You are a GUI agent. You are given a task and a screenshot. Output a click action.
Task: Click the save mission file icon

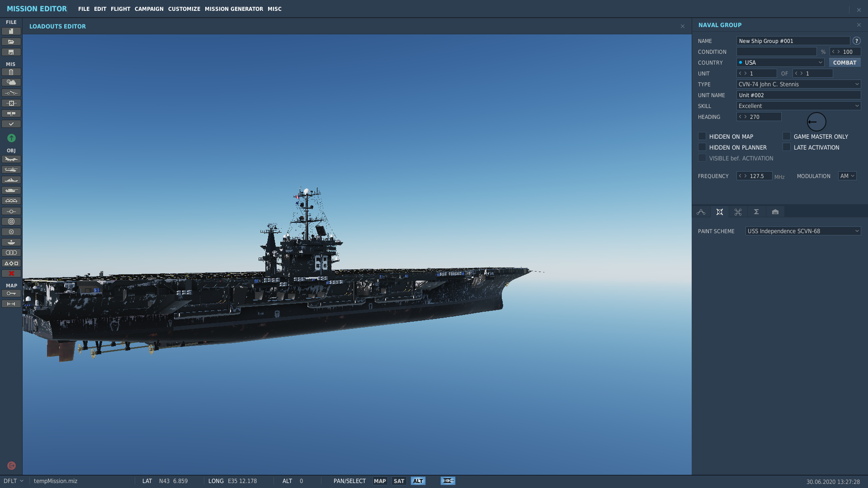11,52
